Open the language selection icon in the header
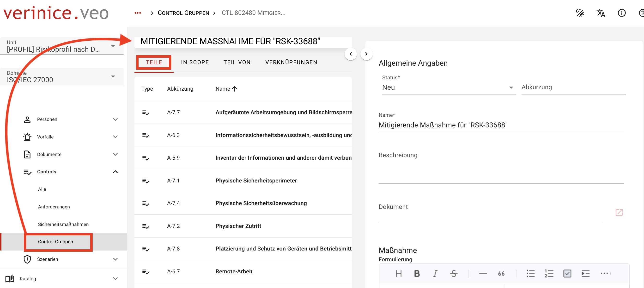644x288 pixels. click(x=601, y=13)
